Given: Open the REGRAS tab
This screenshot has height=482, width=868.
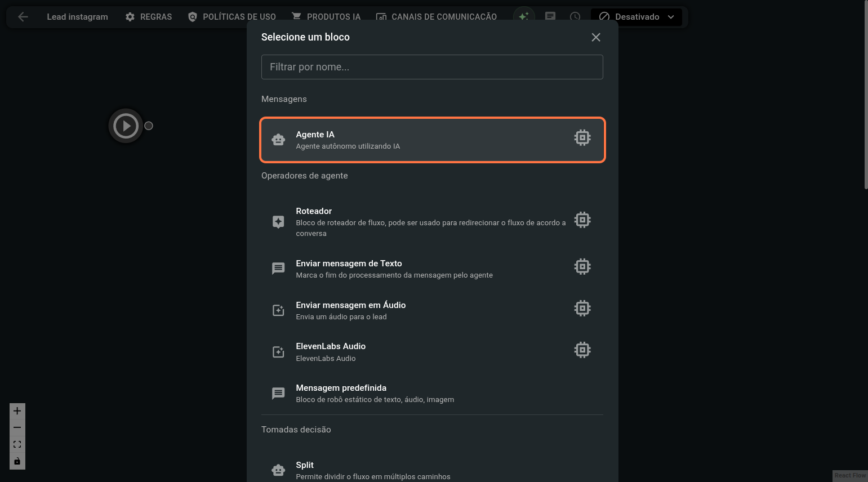Looking at the screenshot, I should [149, 17].
